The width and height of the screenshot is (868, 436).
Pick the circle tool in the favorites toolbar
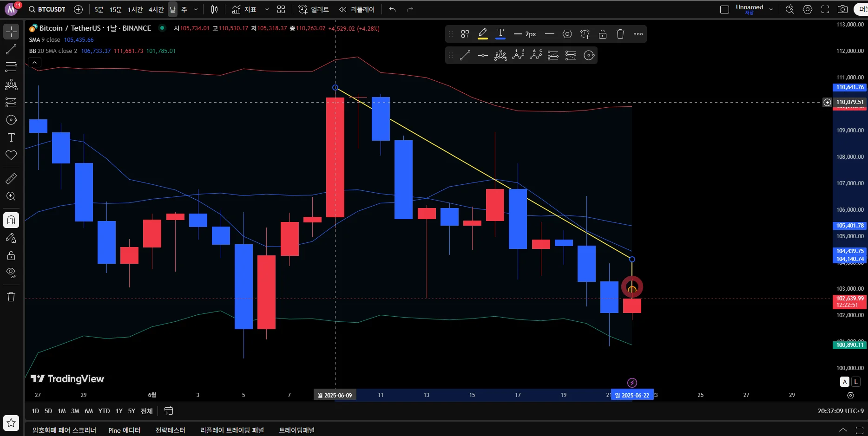[x=589, y=56]
